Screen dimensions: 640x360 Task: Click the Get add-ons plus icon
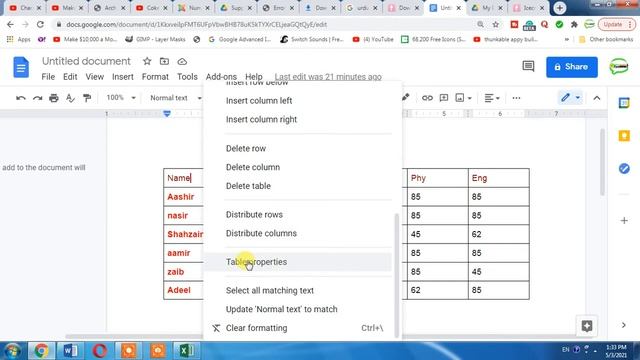pos(624,221)
